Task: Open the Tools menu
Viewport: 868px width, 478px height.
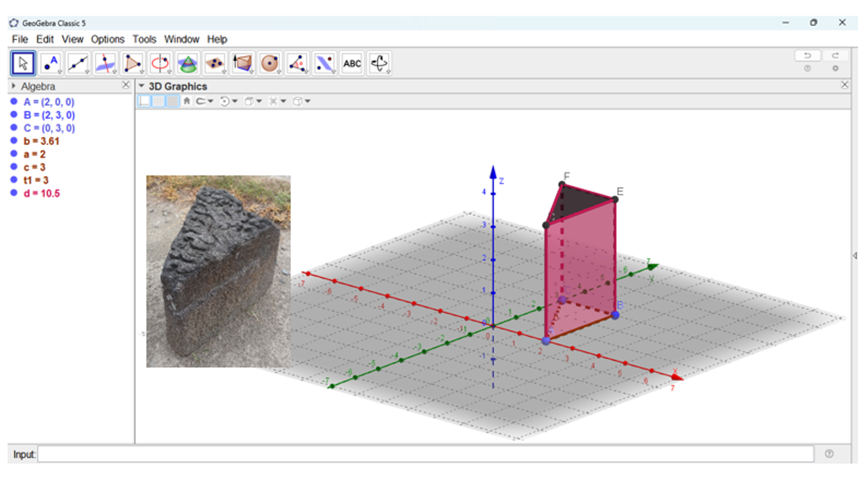Action: tap(144, 39)
